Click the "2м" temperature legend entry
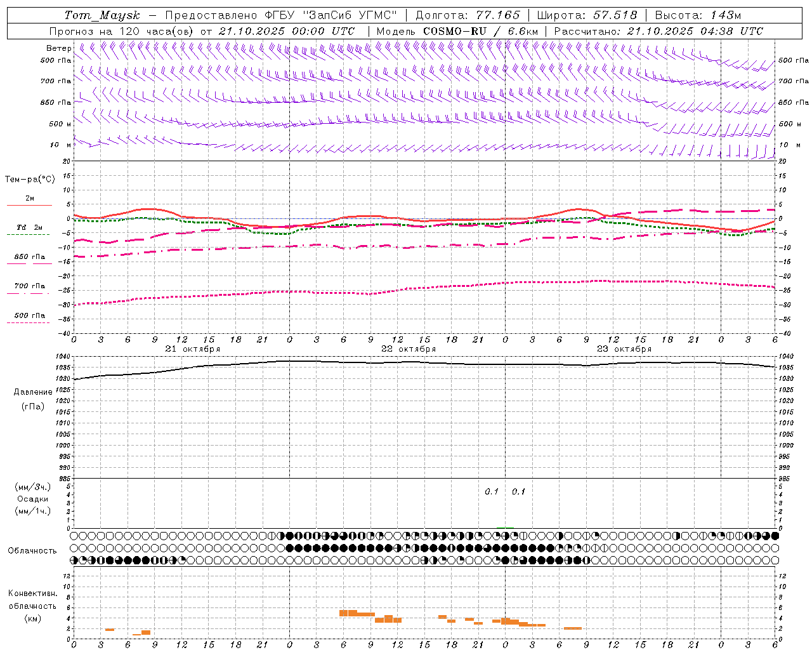This screenshot has width=812, height=650. (30, 198)
